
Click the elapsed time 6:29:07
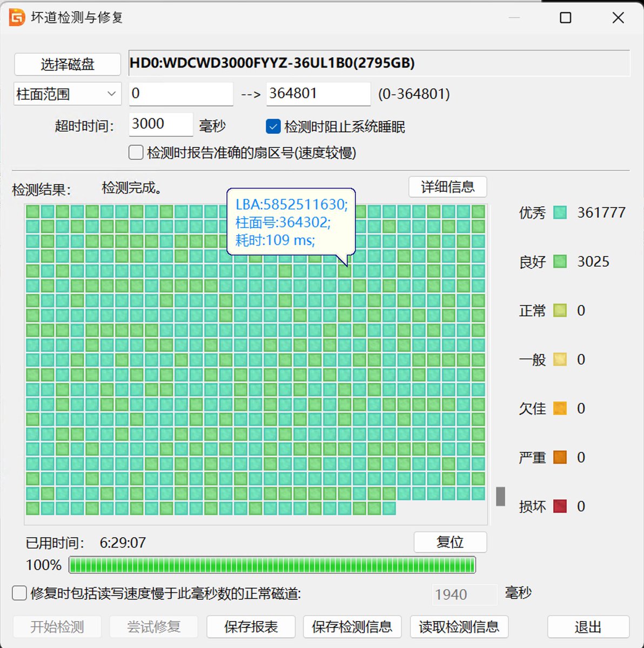[123, 543]
